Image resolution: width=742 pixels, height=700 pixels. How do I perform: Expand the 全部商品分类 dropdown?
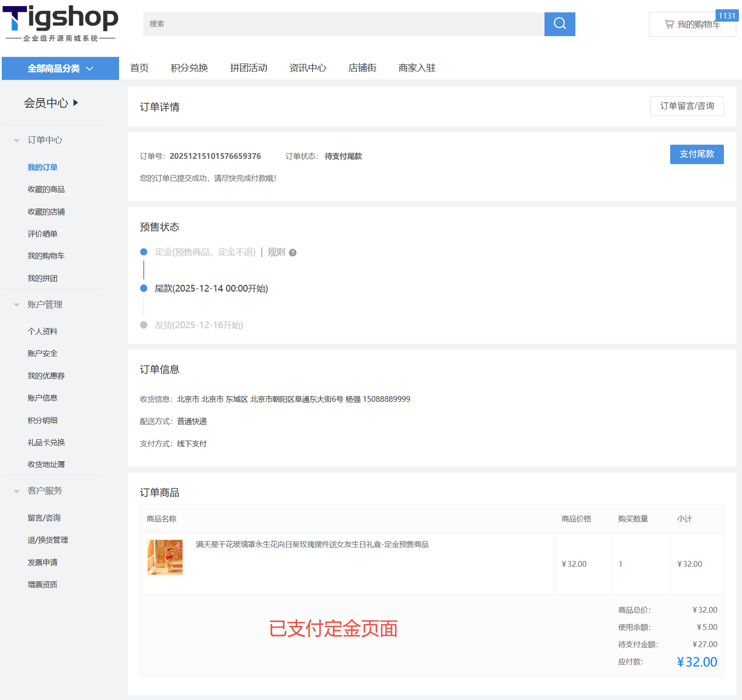pyautogui.click(x=60, y=69)
